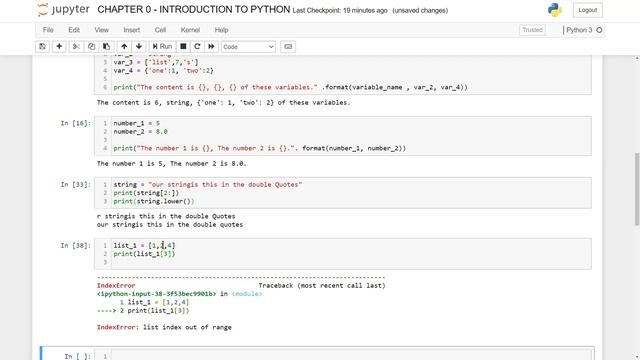640x360 pixels.
Task: Click the Python 3 kernel name
Action: (x=579, y=30)
